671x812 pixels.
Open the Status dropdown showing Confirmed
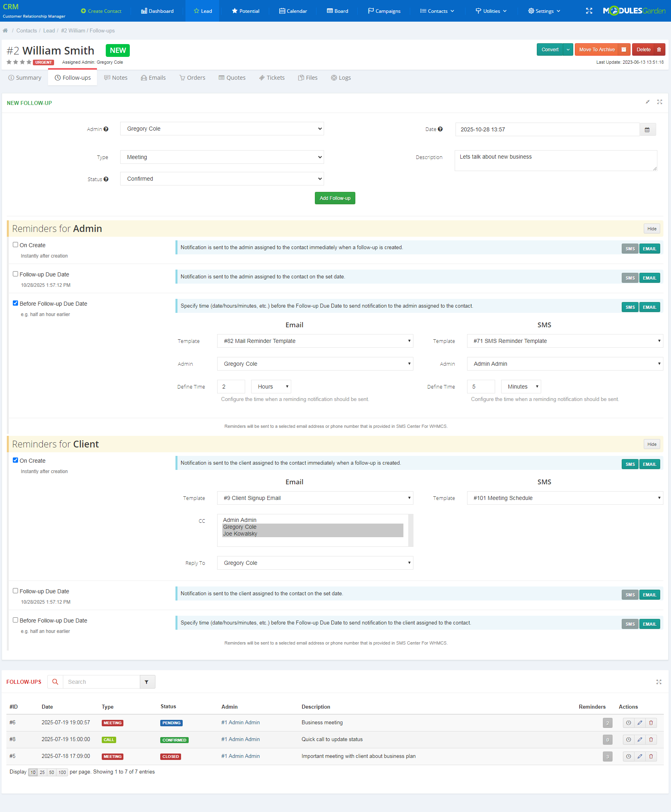pyautogui.click(x=222, y=179)
